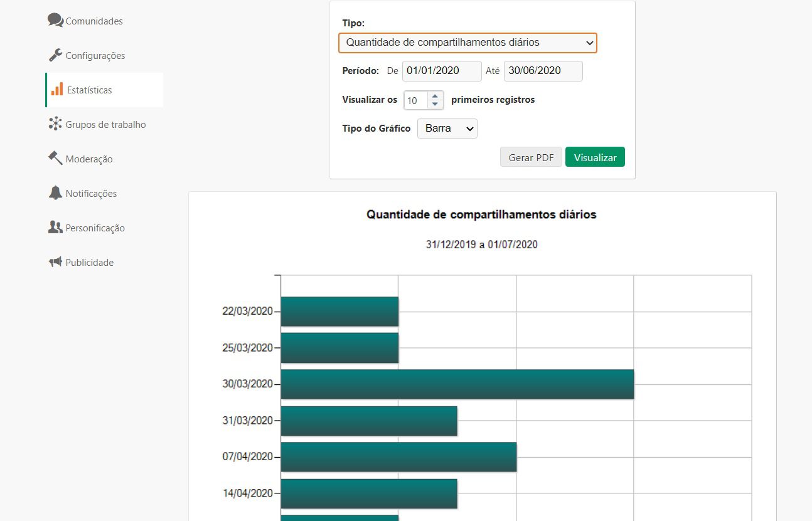Image resolution: width=812 pixels, height=521 pixels.
Task: Open the Tipo do Gráfico dropdown
Action: 447,128
